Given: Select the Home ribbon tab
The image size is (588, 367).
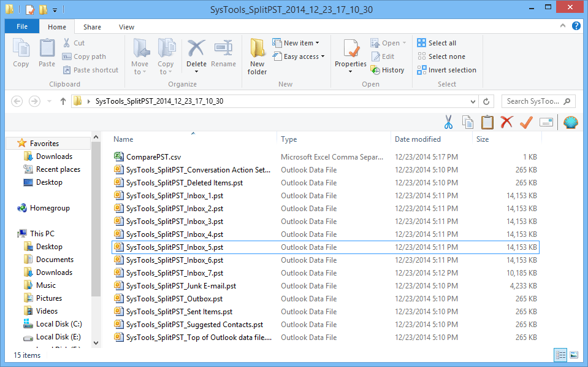Looking at the screenshot, I should 57,27.
